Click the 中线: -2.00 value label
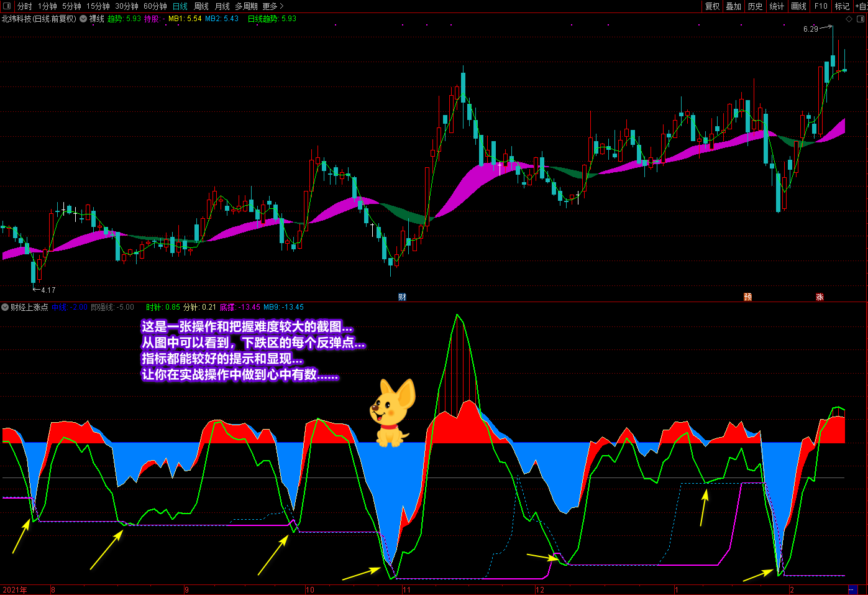This screenshot has width=868, height=595. click(x=70, y=307)
